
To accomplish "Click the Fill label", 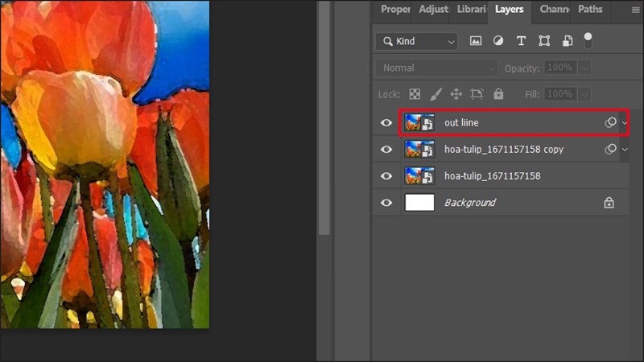I will pyautogui.click(x=532, y=95).
